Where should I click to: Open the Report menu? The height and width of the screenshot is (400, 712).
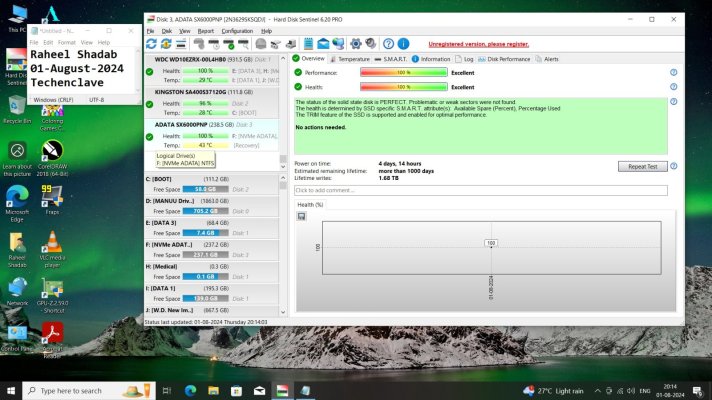click(x=206, y=31)
